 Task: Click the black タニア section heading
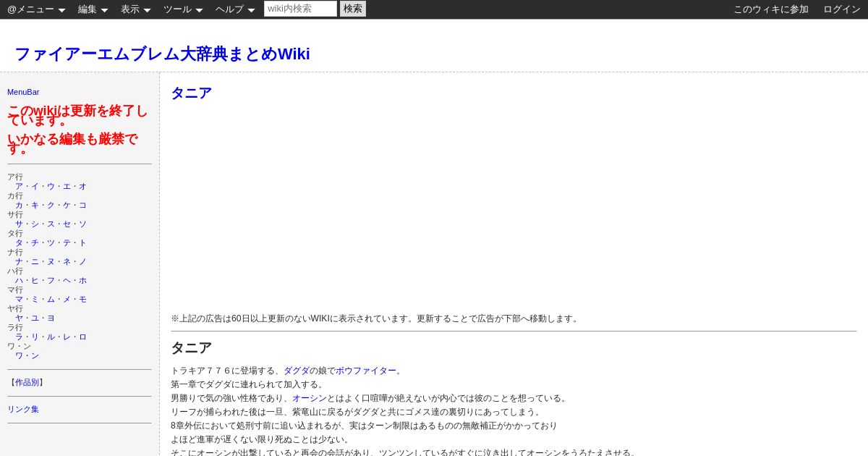(x=191, y=348)
